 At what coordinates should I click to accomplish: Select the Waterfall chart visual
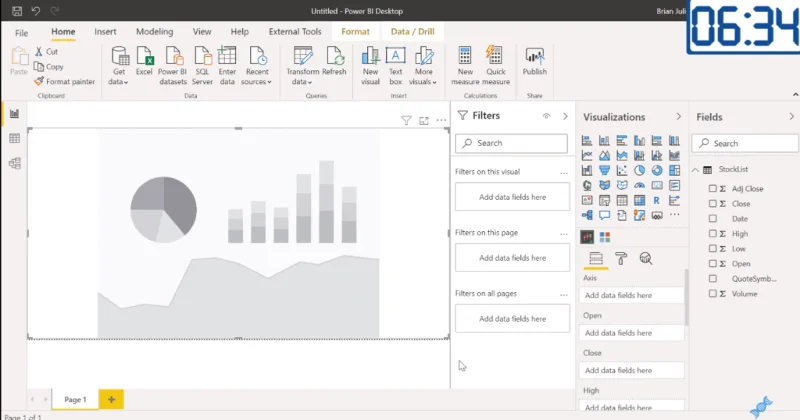[x=587, y=170]
